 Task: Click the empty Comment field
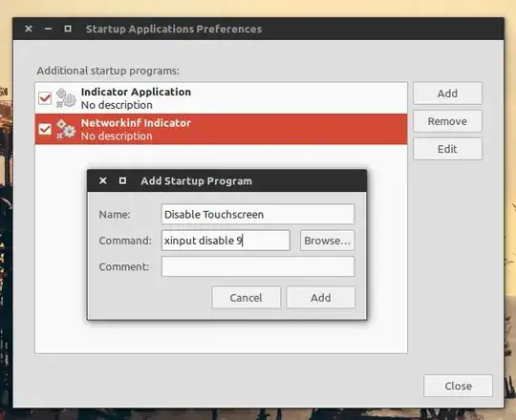258,266
